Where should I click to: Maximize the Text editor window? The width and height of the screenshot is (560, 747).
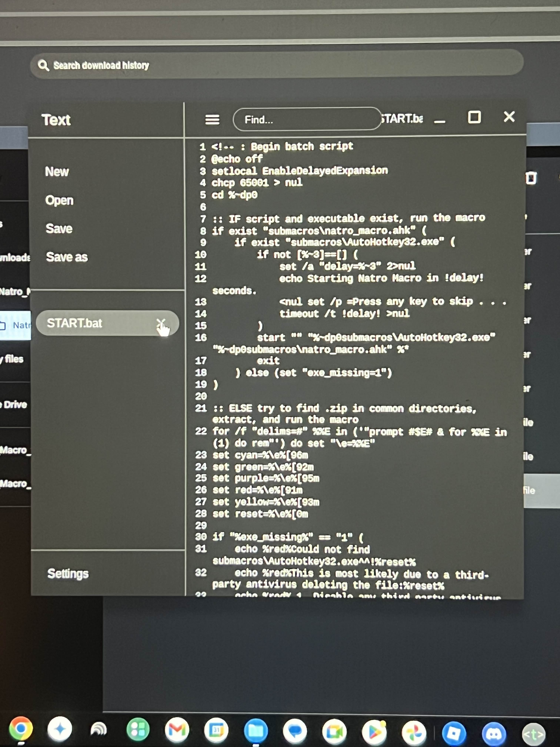[474, 117]
